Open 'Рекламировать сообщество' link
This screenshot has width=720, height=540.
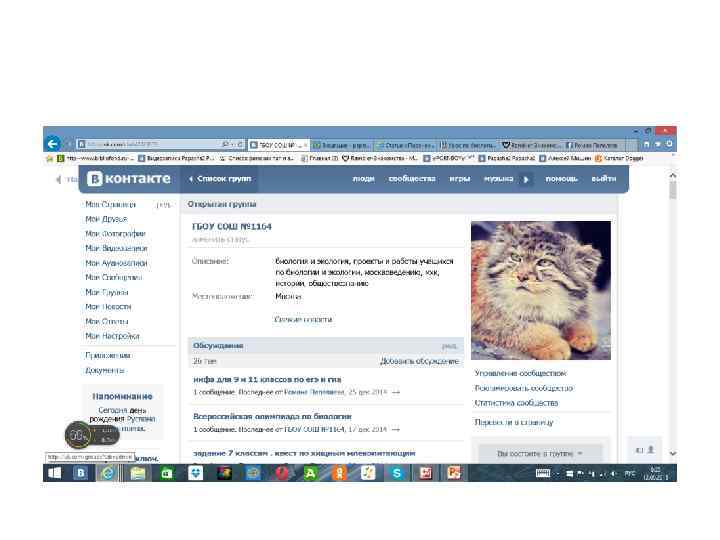524,388
